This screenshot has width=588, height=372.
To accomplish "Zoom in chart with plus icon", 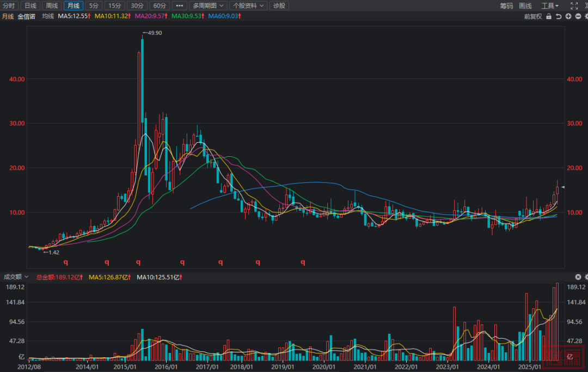I will 568,16.
